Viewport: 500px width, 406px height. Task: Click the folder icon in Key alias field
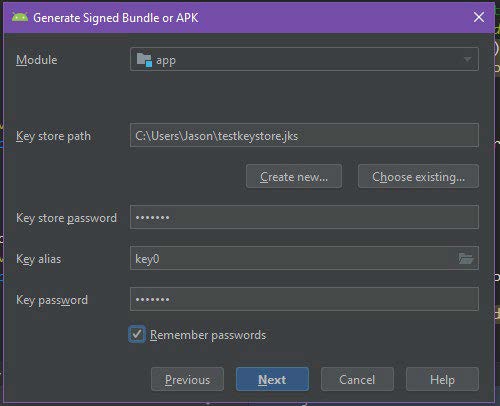pyautogui.click(x=466, y=258)
